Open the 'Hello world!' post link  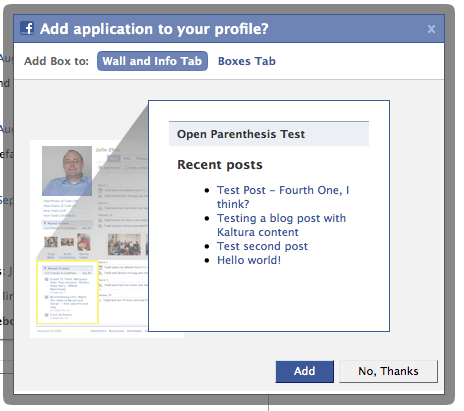[249, 260]
